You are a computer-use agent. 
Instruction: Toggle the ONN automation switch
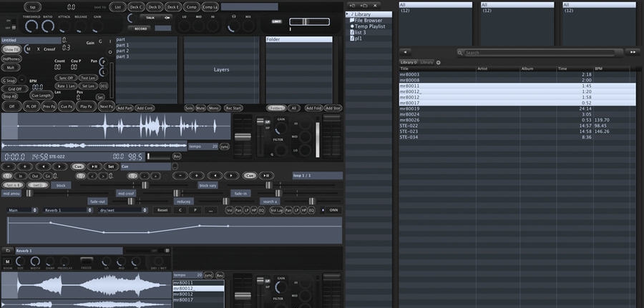tap(333, 210)
